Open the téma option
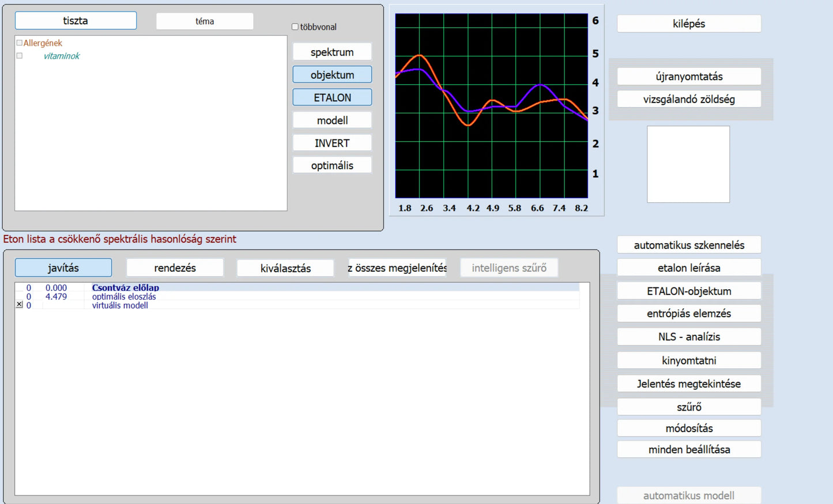This screenshot has width=833, height=504. pyautogui.click(x=205, y=21)
